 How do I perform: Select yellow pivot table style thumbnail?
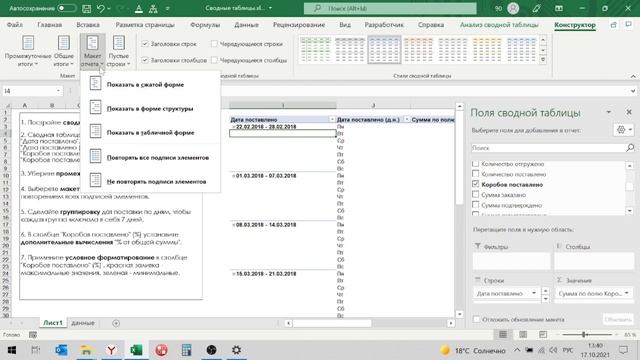[487, 50]
